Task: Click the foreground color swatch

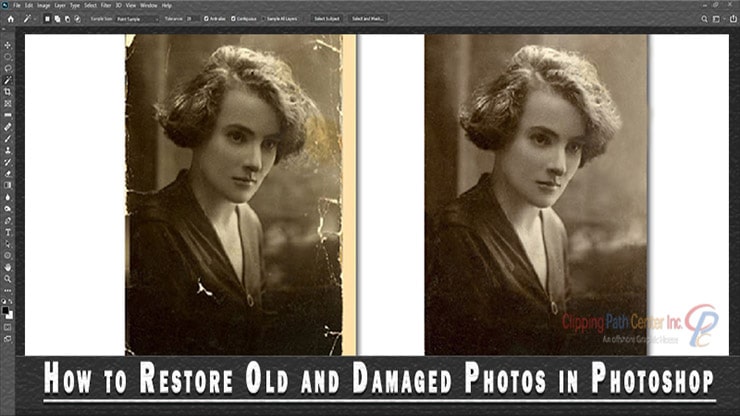Action: coord(6,308)
